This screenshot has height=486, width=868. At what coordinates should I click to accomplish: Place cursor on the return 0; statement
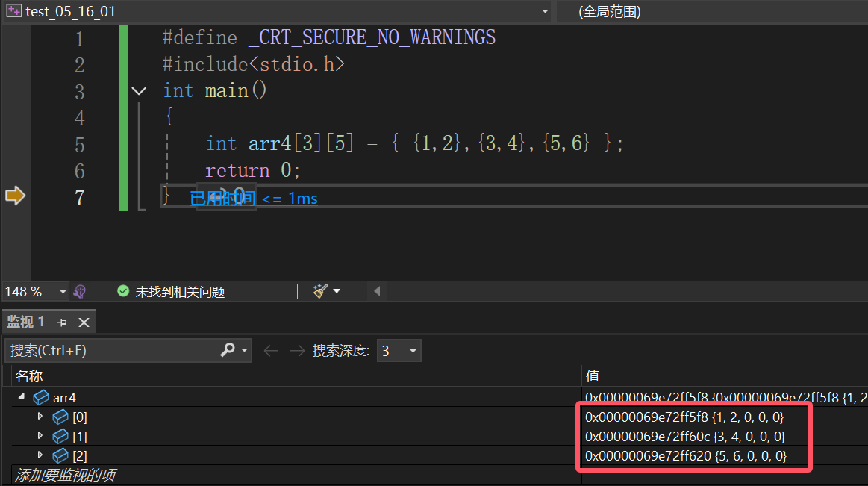click(x=252, y=170)
